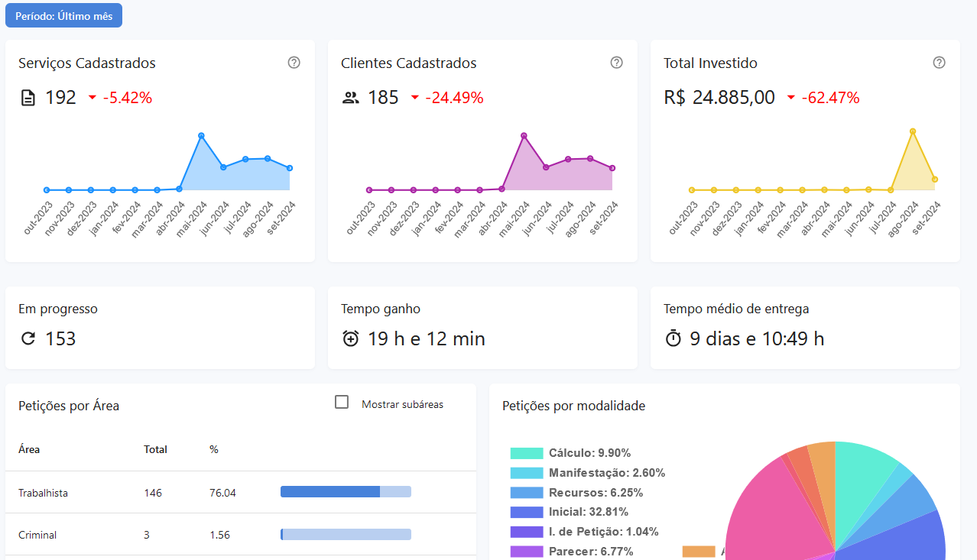This screenshot has width=977, height=560.
Task: Click the Trabalhista progress bar
Action: pyautogui.click(x=346, y=492)
